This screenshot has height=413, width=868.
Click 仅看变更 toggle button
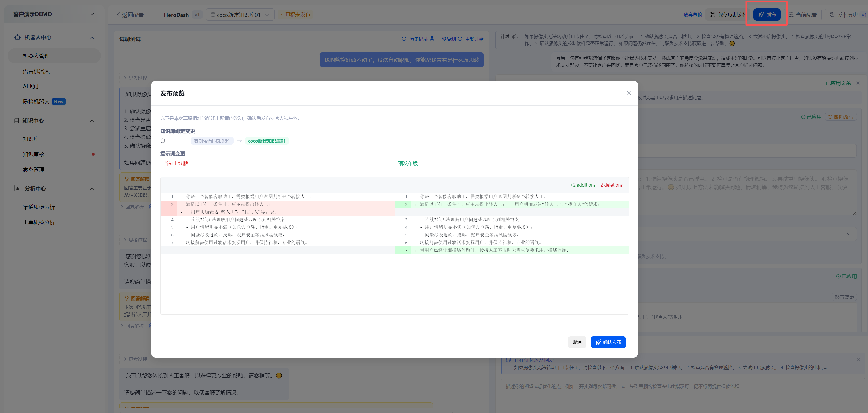point(844,297)
